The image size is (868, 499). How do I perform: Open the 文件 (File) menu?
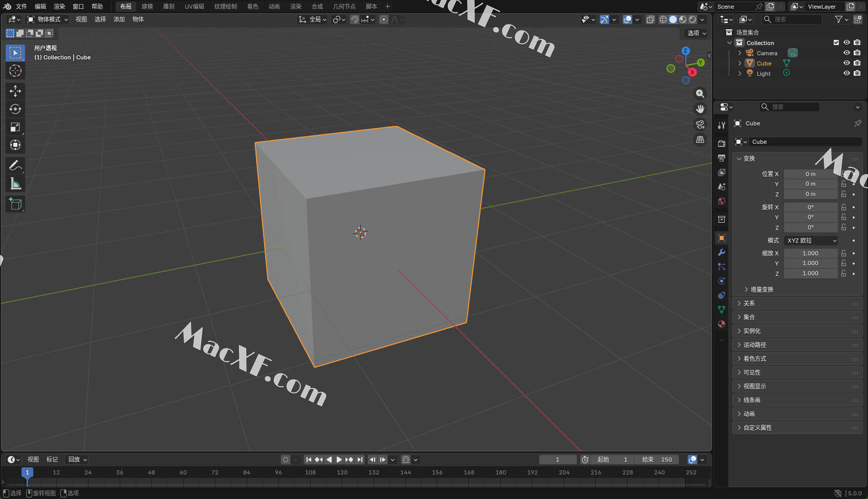(x=21, y=7)
